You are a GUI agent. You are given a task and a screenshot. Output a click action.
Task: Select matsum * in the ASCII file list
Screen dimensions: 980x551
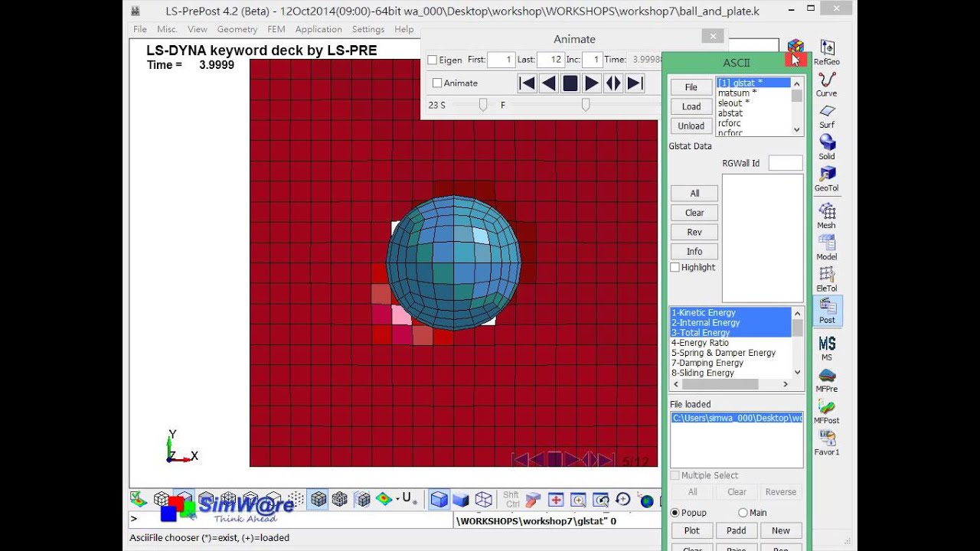pos(753,93)
